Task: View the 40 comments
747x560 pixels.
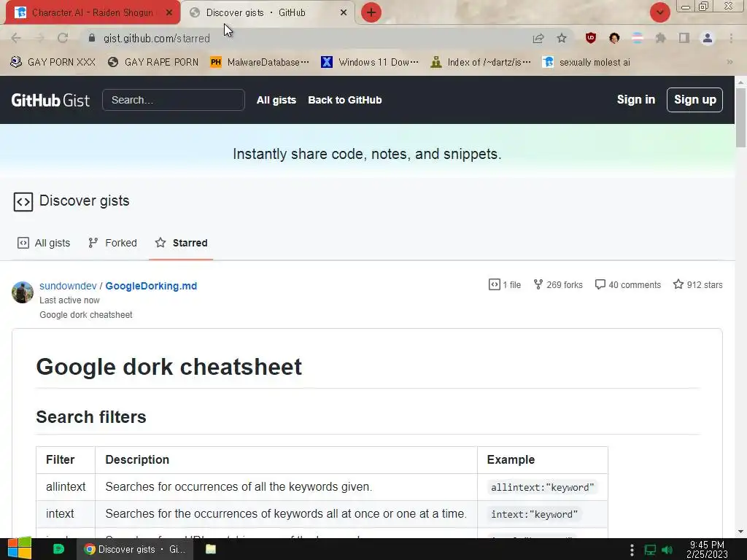Action: click(x=628, y=285)
